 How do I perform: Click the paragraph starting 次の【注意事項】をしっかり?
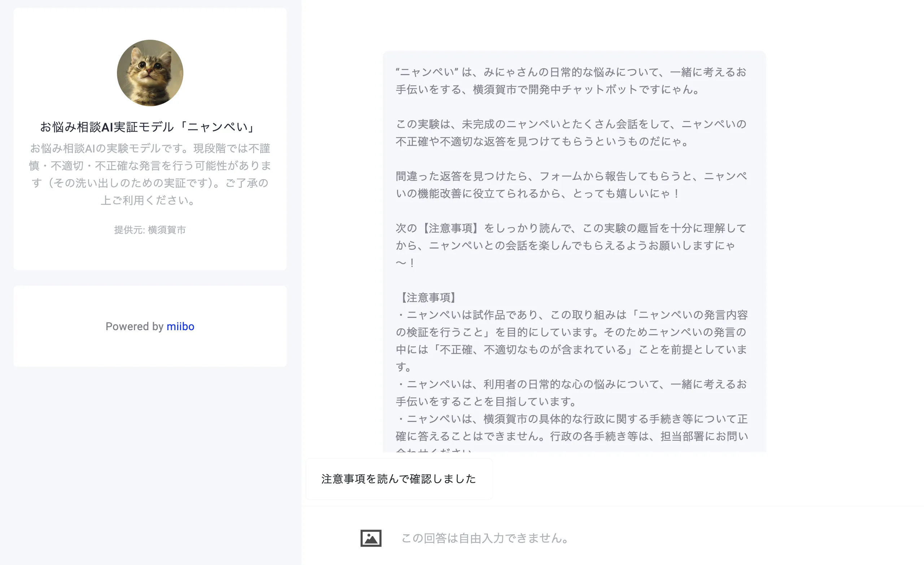pos(571,246)
